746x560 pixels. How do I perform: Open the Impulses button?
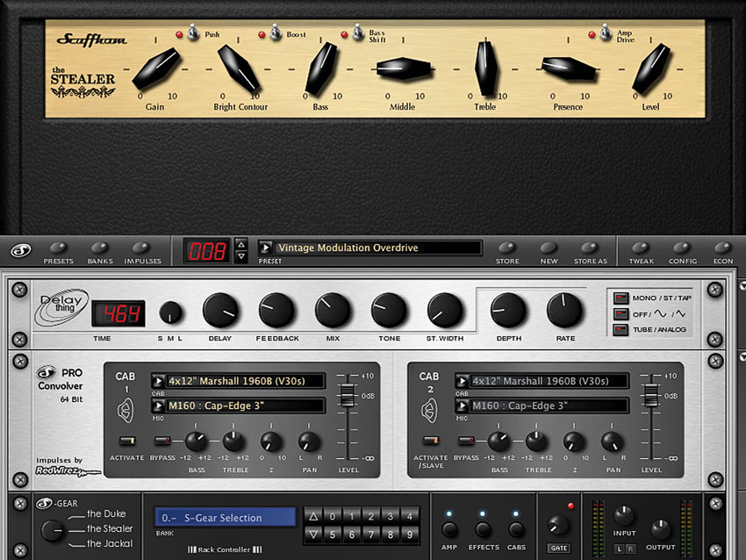(141, 248)
